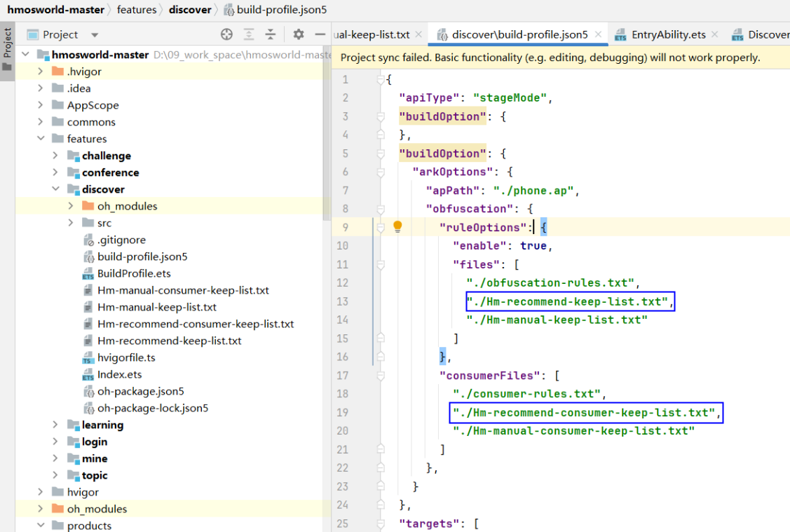Open the Project view dropdown
The width and height of the screenshot is (790, 532).
click(x=95, y=35)
